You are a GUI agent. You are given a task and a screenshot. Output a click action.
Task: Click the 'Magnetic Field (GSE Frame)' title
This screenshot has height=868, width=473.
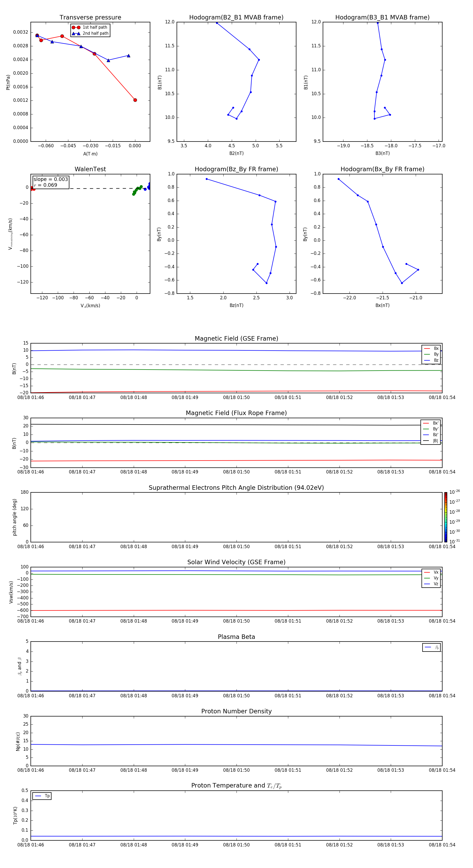pos(236,339)
